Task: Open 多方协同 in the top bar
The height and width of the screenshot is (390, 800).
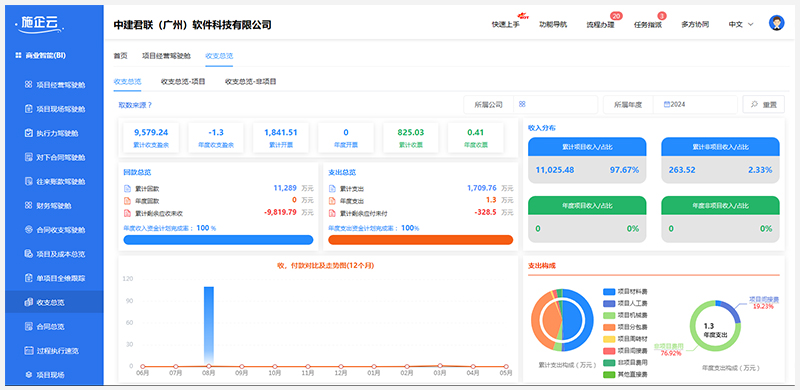Action: (695, 24)
